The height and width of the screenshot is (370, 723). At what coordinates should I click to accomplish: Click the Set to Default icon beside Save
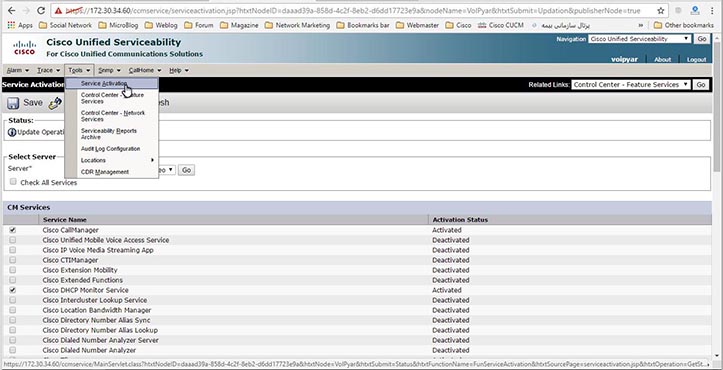tap(55, 103)
